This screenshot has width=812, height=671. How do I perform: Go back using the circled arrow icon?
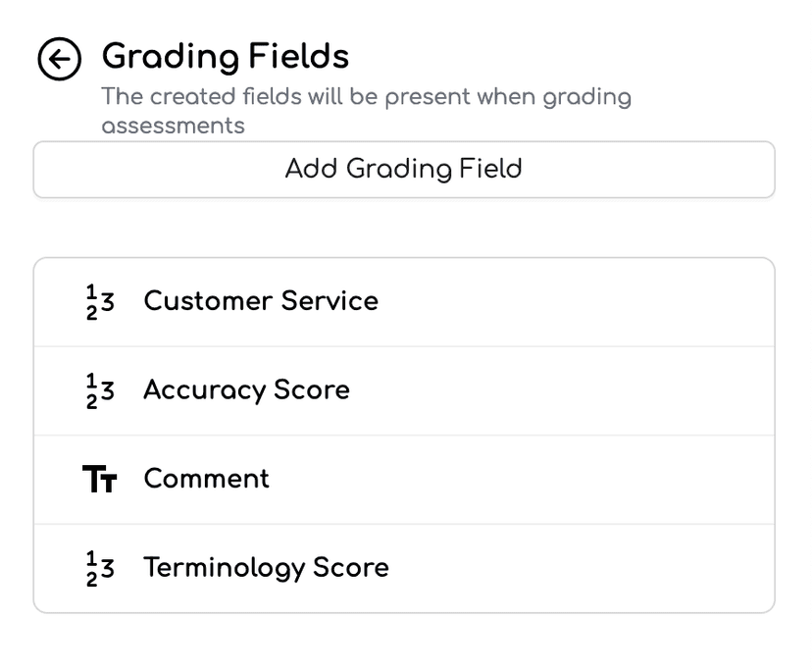point(59,59)
